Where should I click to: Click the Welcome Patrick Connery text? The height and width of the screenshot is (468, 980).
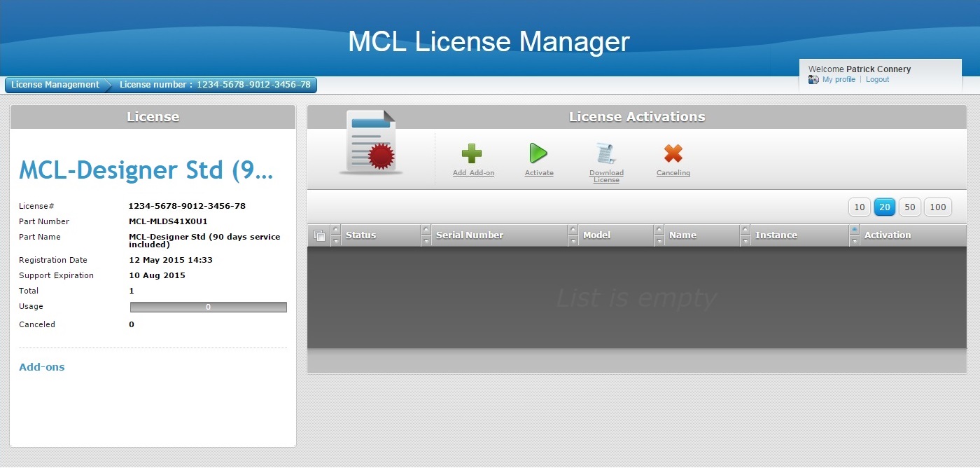pos(860,69)
